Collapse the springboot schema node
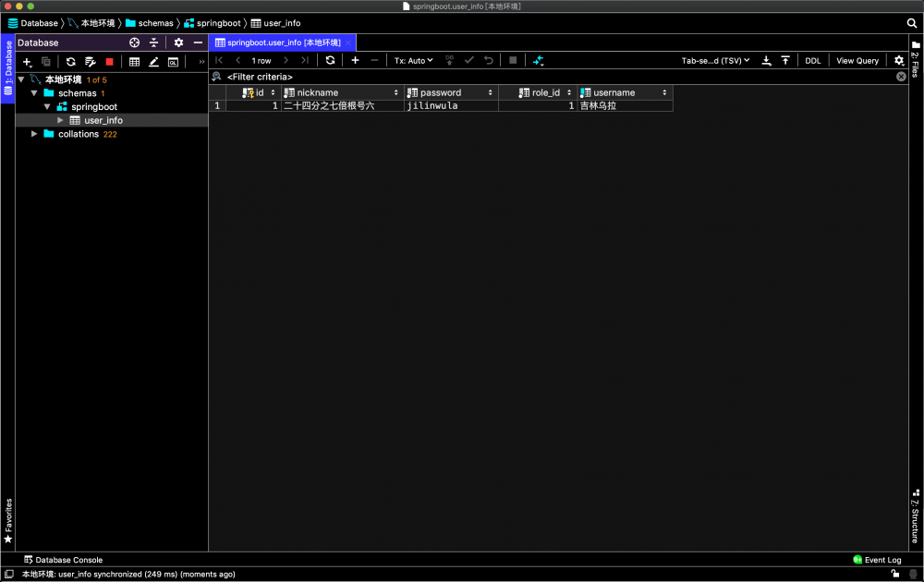The image size is (924, 582). tap(47, 106)
